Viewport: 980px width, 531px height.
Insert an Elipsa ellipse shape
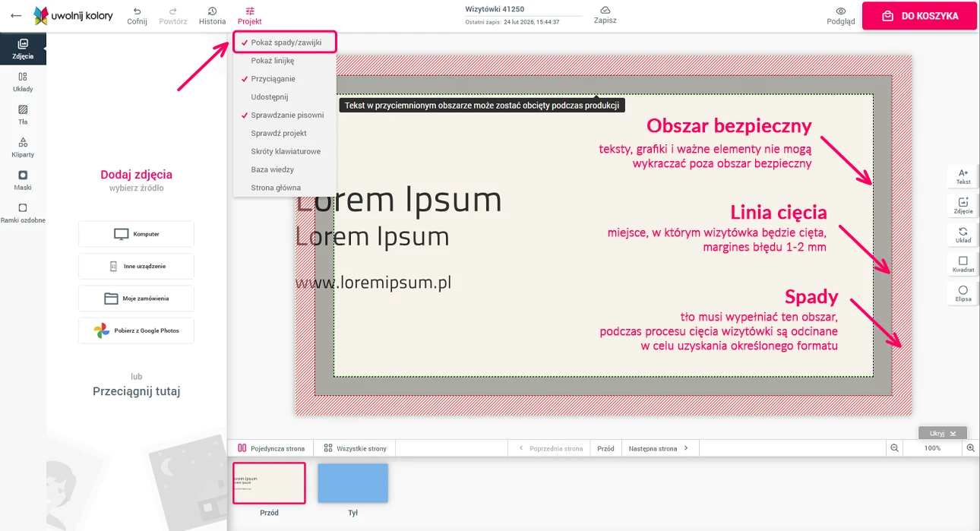point(963,294)
